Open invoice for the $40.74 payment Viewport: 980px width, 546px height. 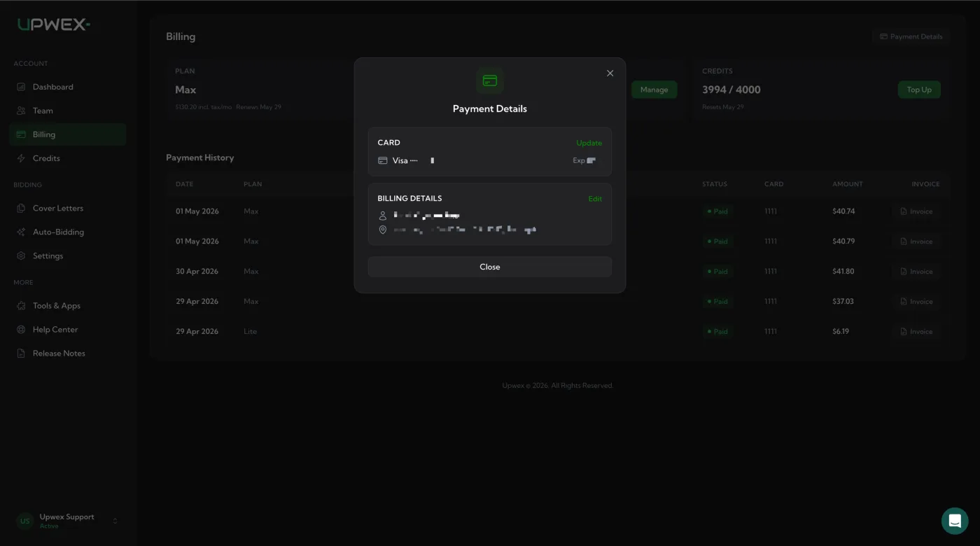click(916, 211)
